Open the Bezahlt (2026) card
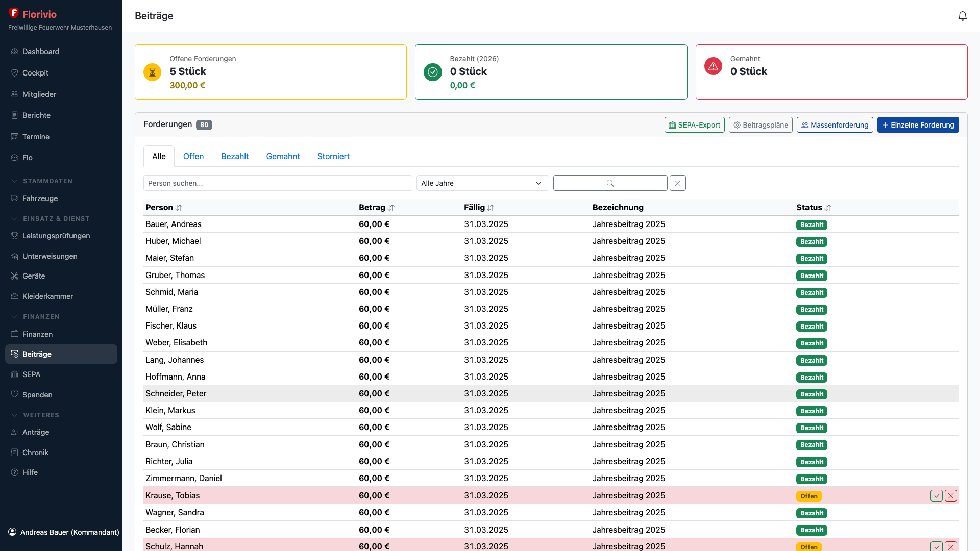Screen dimensions: 980x551 551,72
